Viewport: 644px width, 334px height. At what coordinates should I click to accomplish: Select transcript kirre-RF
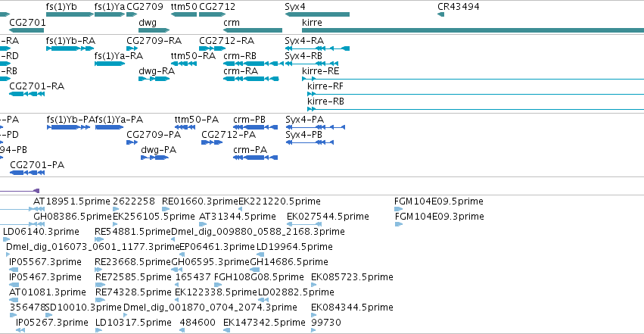tap(475, 94)
